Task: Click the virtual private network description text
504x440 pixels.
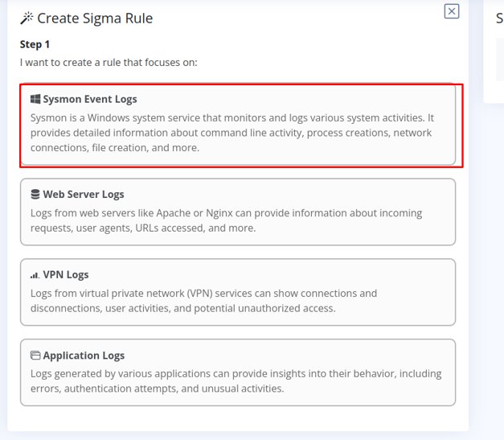Action: [x=204, y=301]
